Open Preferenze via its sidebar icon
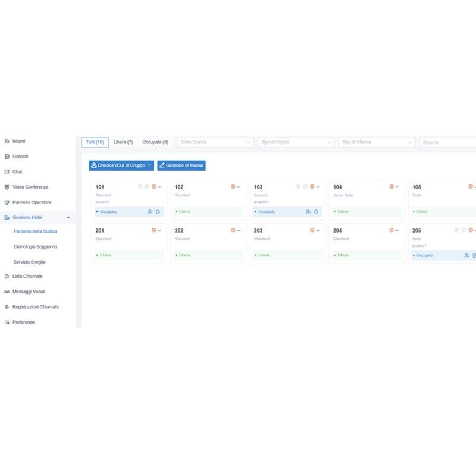The height and width of the screenshot is (476, 476). [7, 322]
